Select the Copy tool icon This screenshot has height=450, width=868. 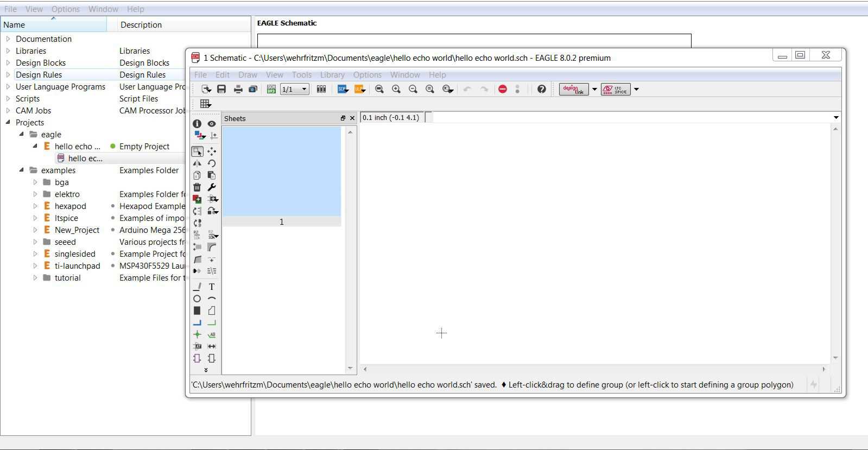pos(197,175)
